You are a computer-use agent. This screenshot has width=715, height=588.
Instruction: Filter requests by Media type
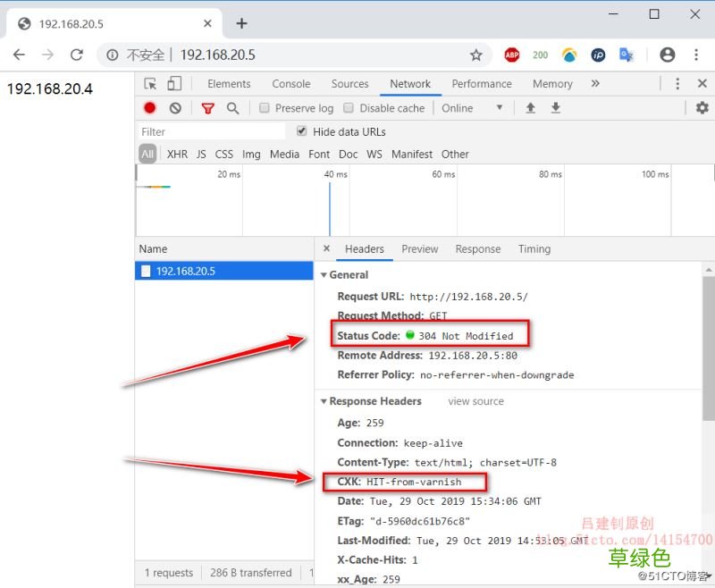pyautogui.click(x=284, y=154)
